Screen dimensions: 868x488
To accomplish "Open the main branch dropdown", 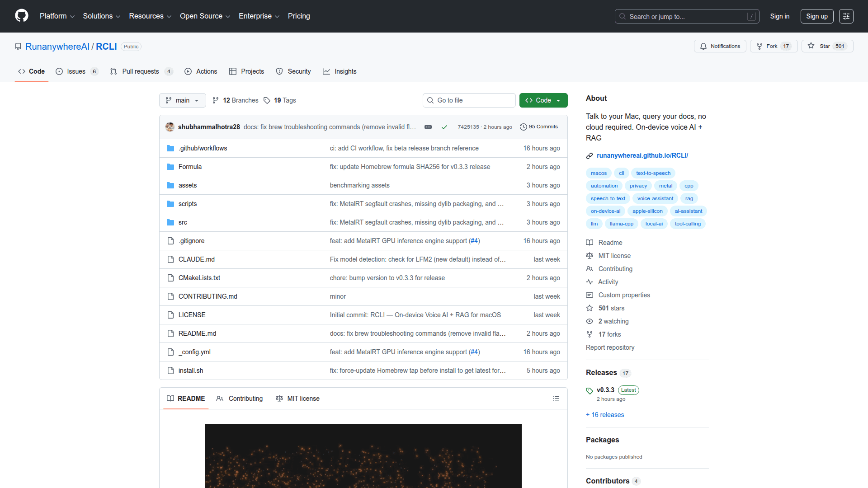I will coord(182,100).
